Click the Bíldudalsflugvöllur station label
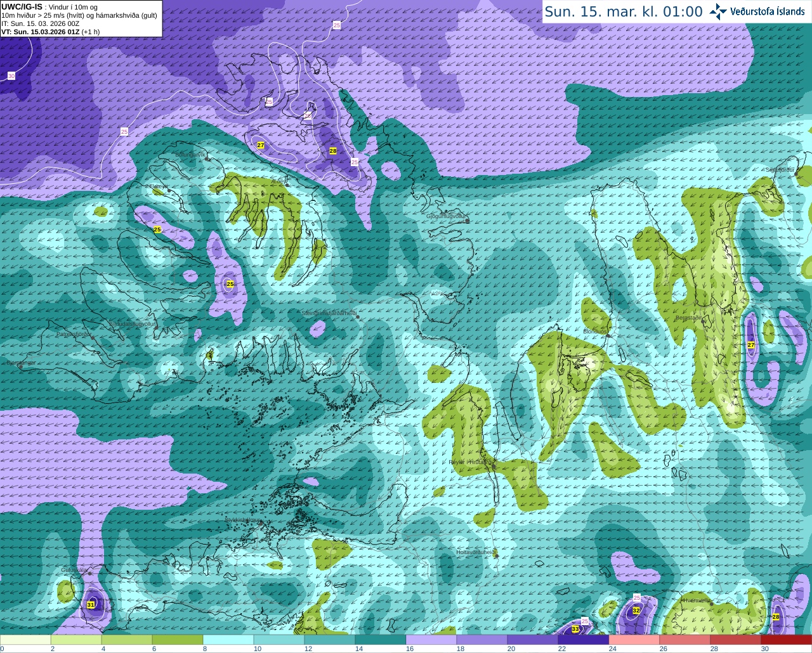The image size is (812, 653). click(x=133, y=323)
